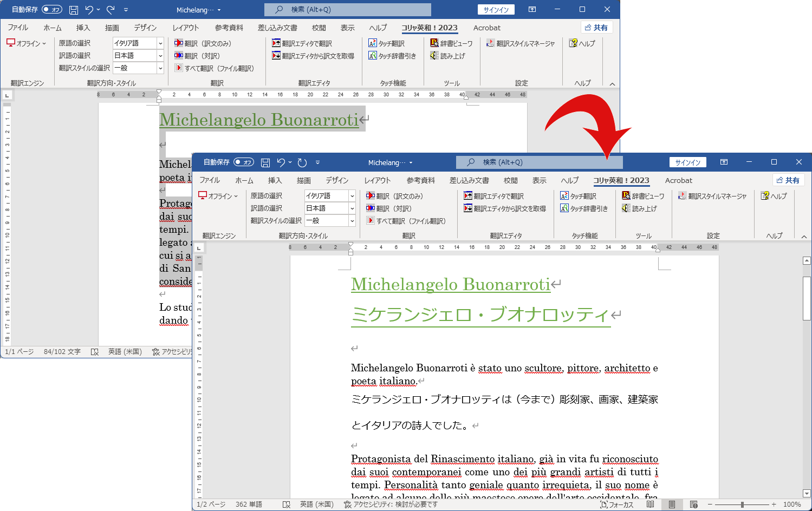Click 翻訳（訳文のみ） in the front window
This screenshot has height=511, width=812.
point(394,196)
